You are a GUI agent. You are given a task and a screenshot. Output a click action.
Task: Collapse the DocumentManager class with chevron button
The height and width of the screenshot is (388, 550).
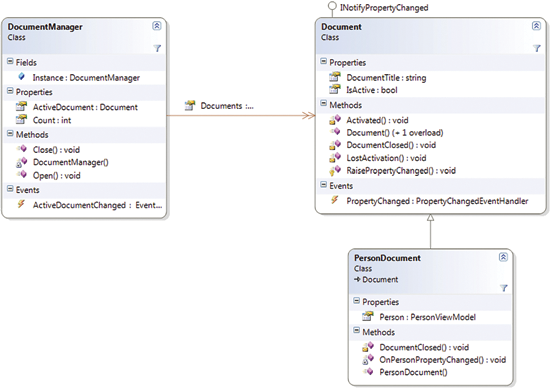156,26
